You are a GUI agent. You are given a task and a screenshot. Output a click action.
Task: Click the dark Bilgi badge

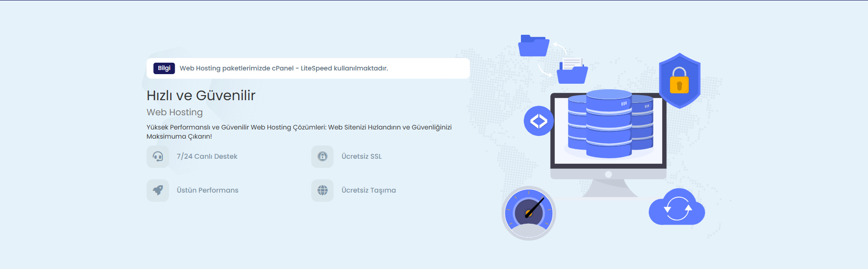click(164, 68)
